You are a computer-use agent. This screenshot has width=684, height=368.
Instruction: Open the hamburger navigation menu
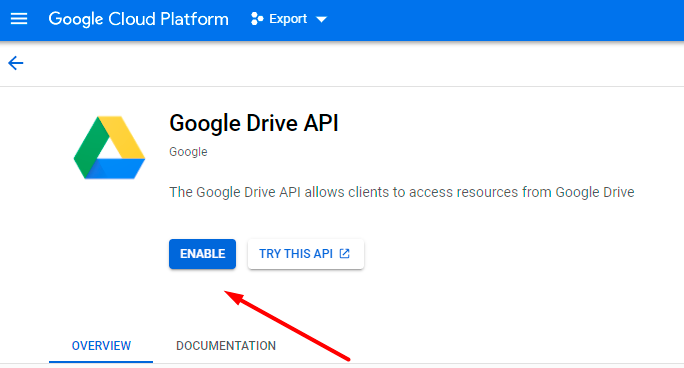[19, 19]
